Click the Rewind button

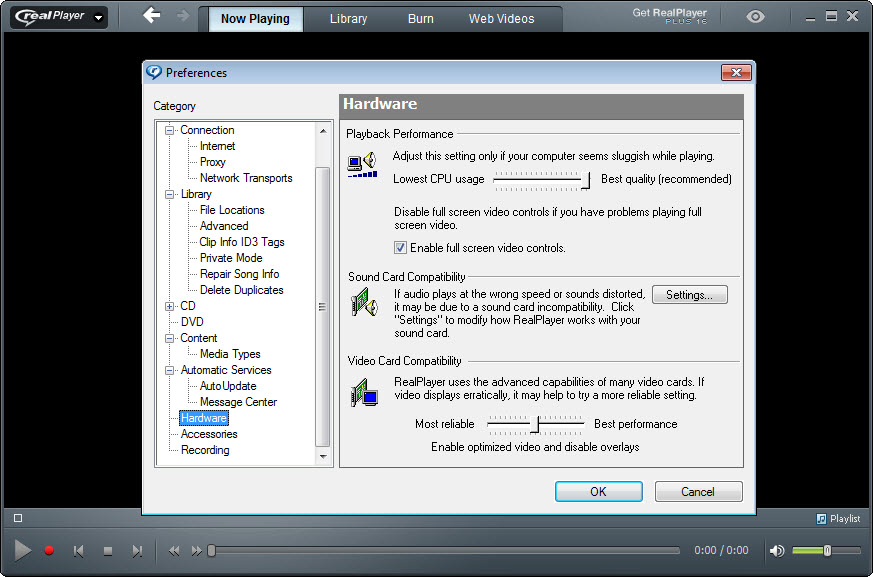pos(174,551)
